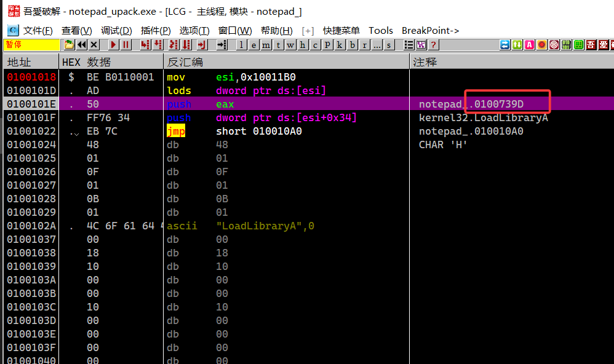The width and height of the screenshot is (614, 364).
Task: Open the memory map 'm' window button
Action: pyautogui.click(x=266, y=45)
